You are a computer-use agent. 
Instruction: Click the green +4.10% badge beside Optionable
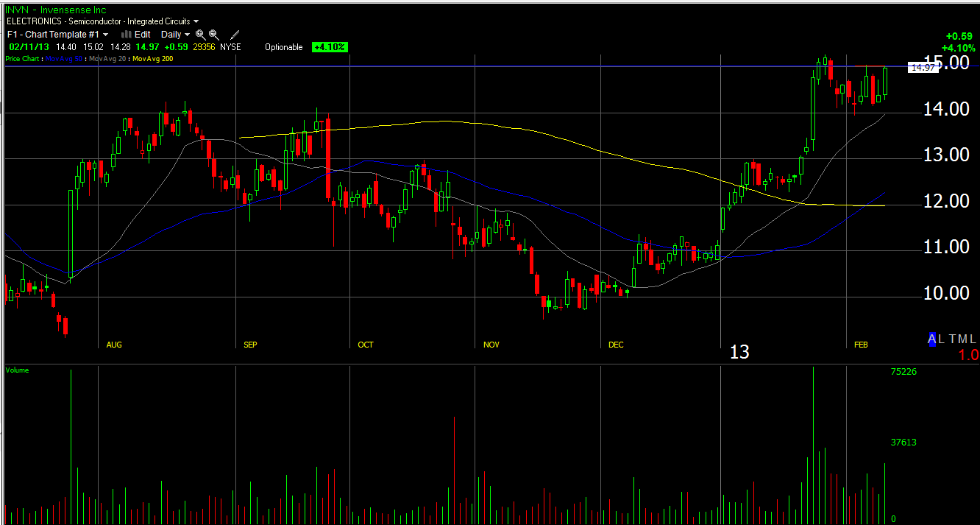click(329, 47)
